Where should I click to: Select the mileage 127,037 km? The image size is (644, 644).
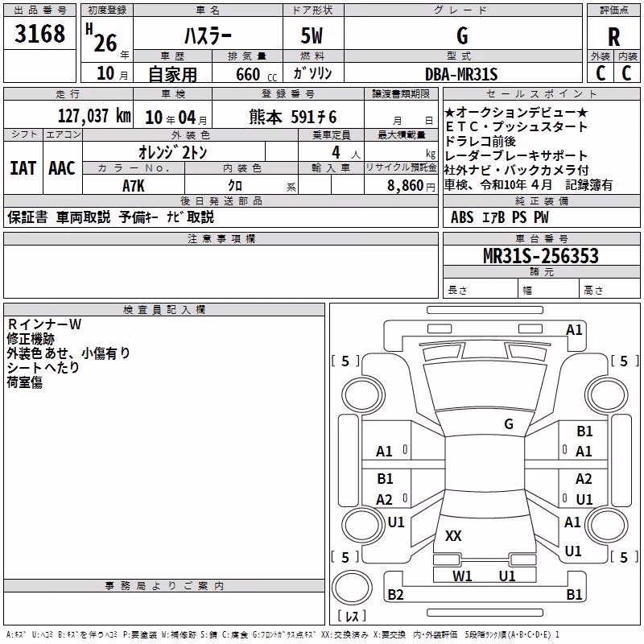click(94, 116)
